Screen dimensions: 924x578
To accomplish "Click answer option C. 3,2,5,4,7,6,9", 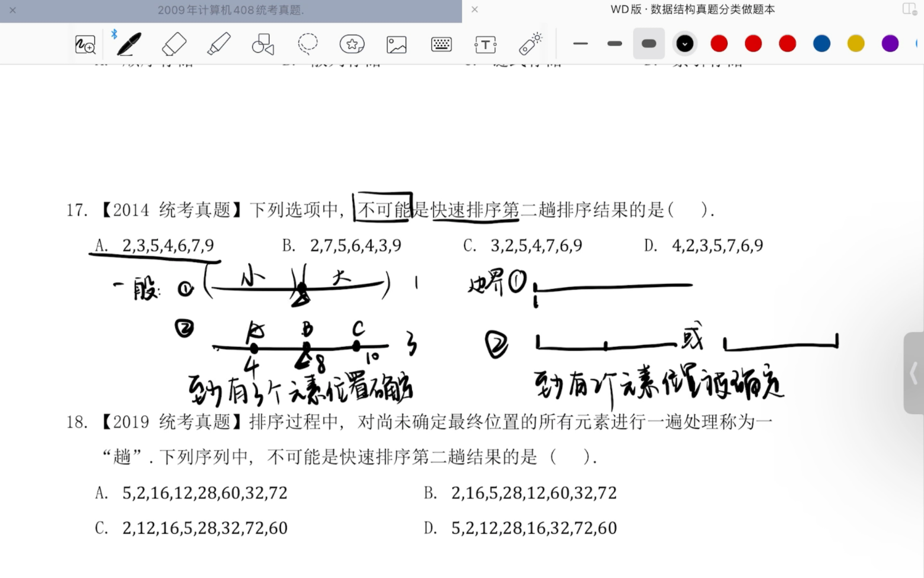I will coord(523,245).
